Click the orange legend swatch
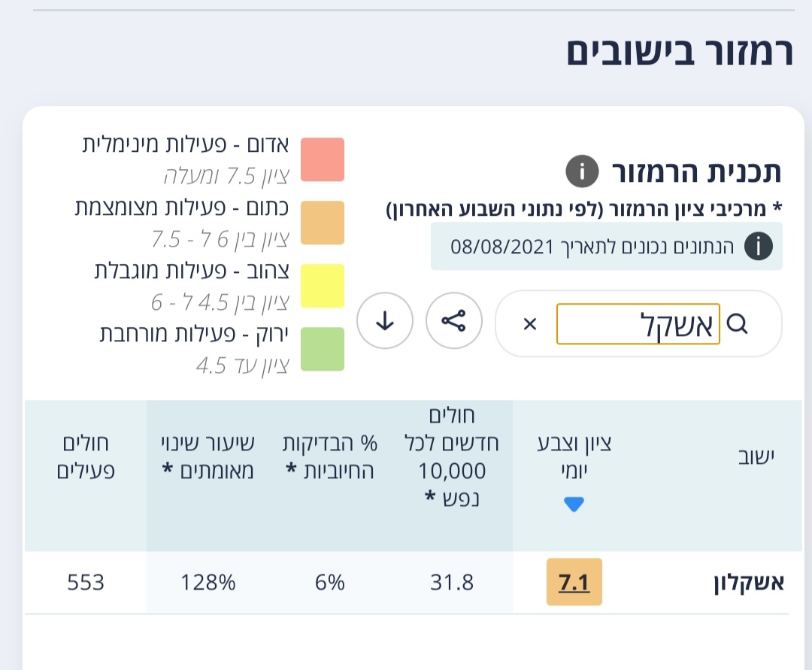The image size is (812, 670). click(323, 223)
